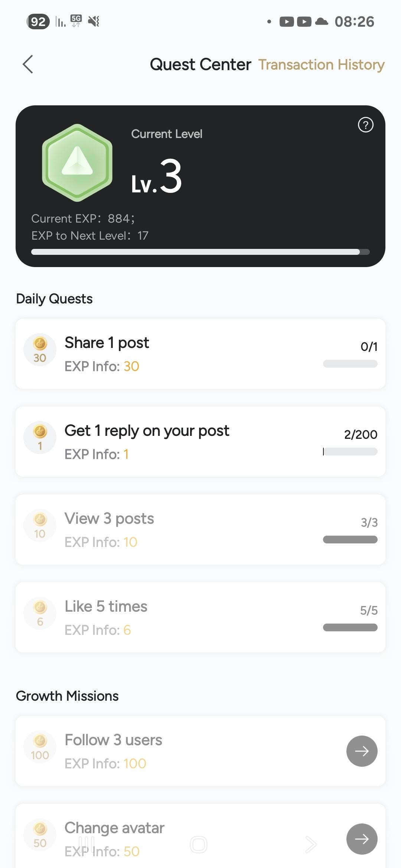Open the Get 1 reply on your post quest

pyautogui.click(x=147, y=431)
